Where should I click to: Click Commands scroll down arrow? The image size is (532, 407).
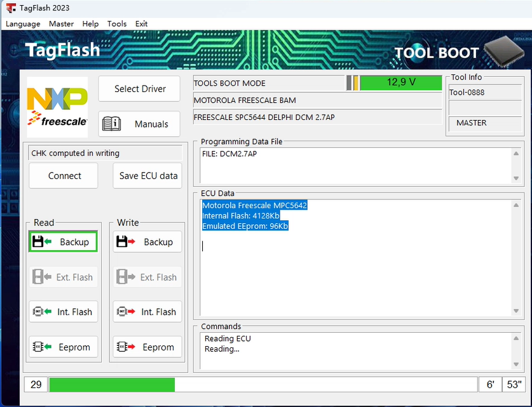(516, 364)
